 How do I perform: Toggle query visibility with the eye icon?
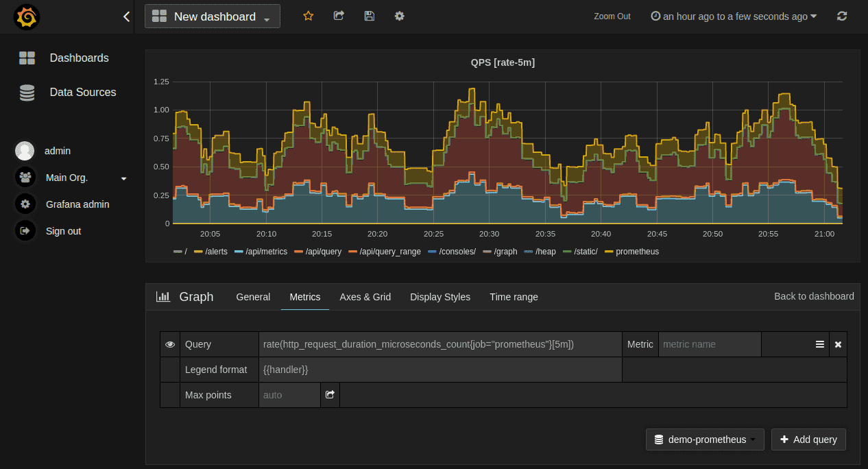(x=170, y=344)
